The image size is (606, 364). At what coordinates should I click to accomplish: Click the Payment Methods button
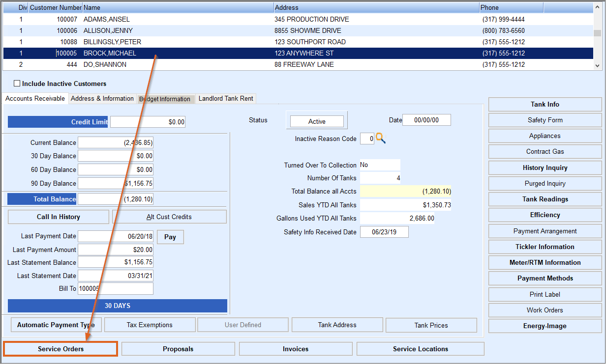tap(545, 278)
